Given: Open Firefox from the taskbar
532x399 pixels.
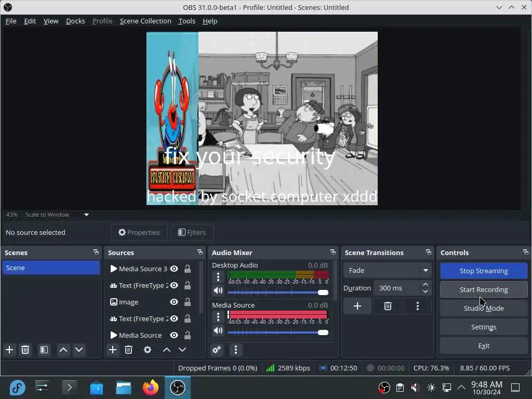Looking at the screenshot, I should [x=151, y=388].
